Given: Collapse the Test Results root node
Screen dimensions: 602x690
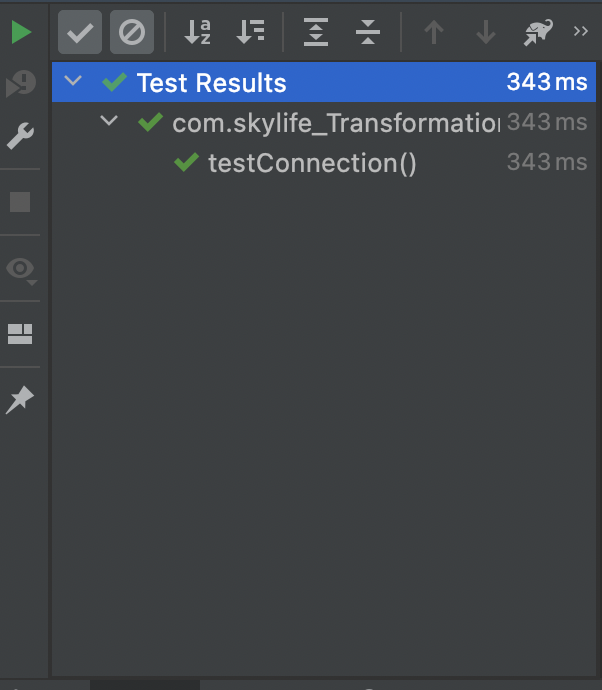Looking at the screenshot, I should pos(73,81).
